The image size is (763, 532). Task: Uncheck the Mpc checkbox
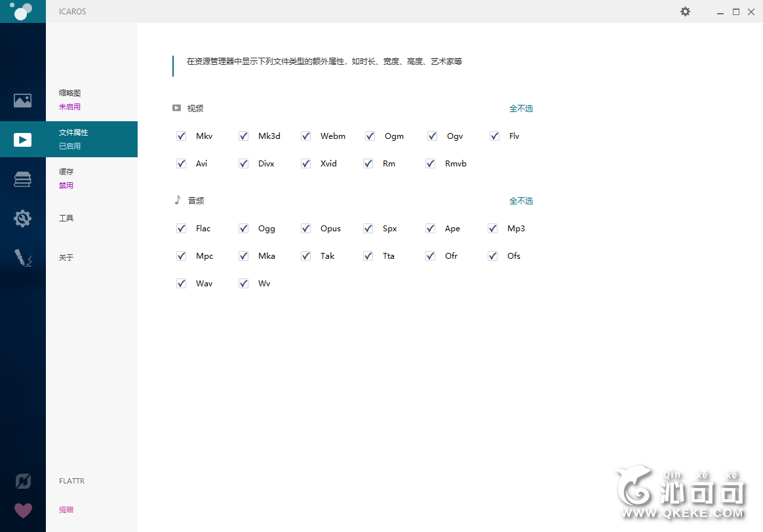click(182, 256)
